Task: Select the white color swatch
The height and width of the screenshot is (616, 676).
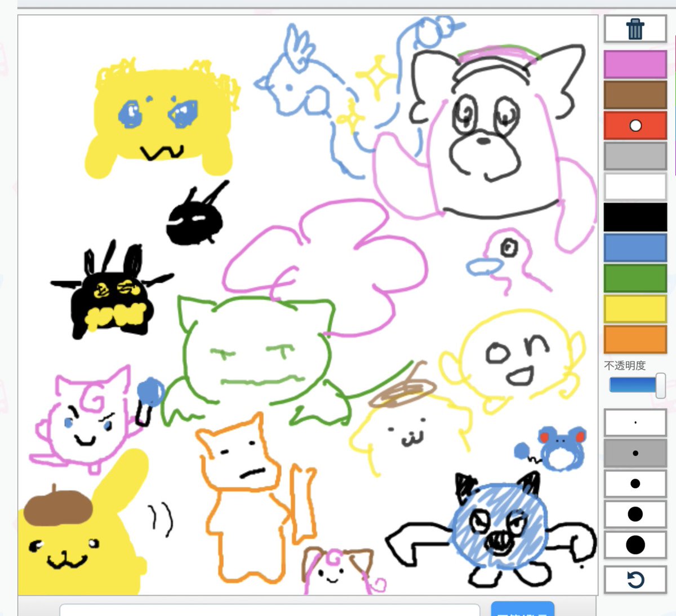Action: tap(635, 187)
